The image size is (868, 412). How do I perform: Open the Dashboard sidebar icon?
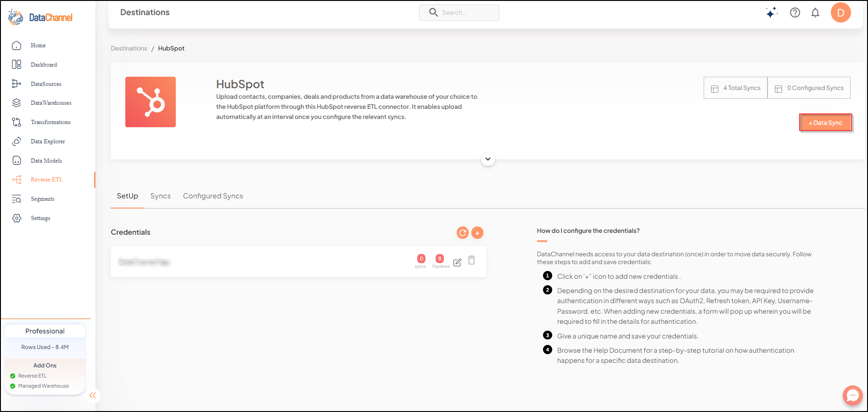(17, 65)
